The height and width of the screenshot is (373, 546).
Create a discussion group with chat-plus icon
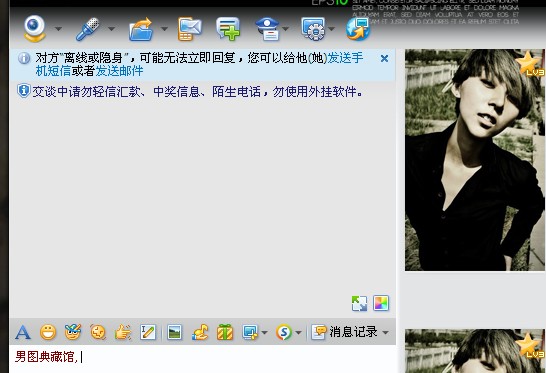(x=228, y=29)
